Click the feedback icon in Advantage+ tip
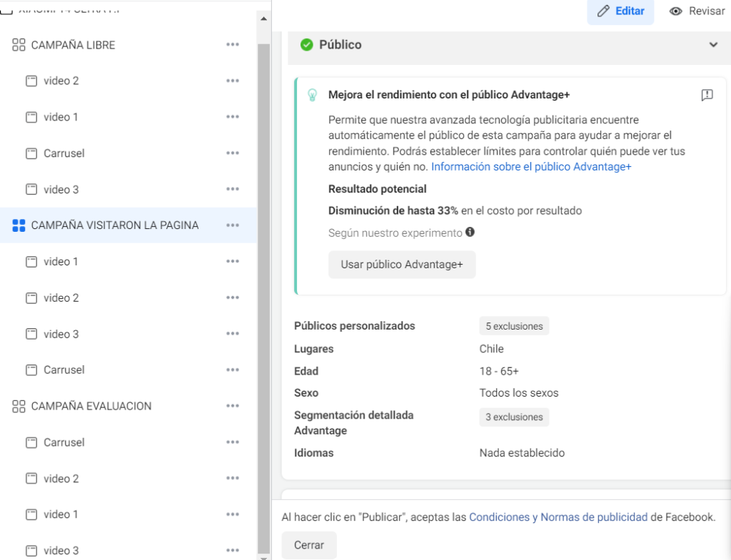Viewport: 731px width, 560px height. (707, 95)
